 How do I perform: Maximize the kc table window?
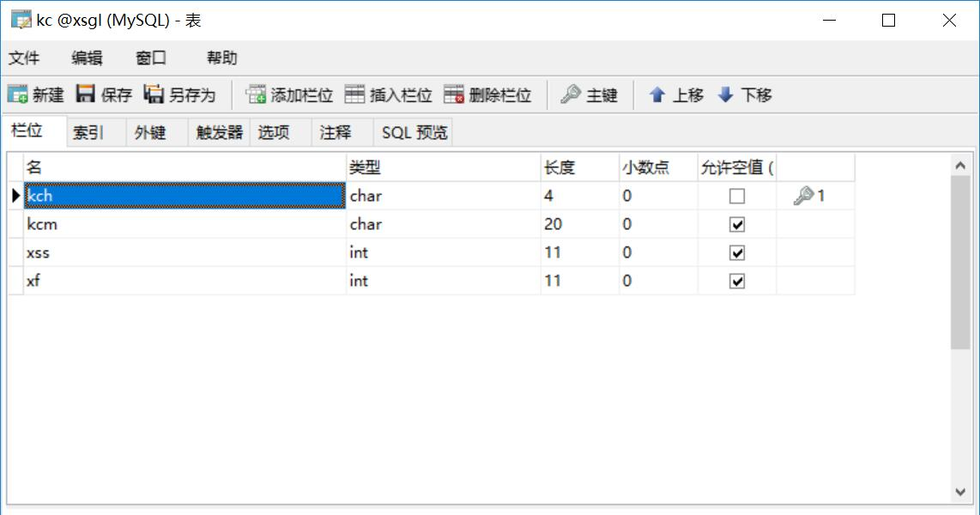[888, 21]
